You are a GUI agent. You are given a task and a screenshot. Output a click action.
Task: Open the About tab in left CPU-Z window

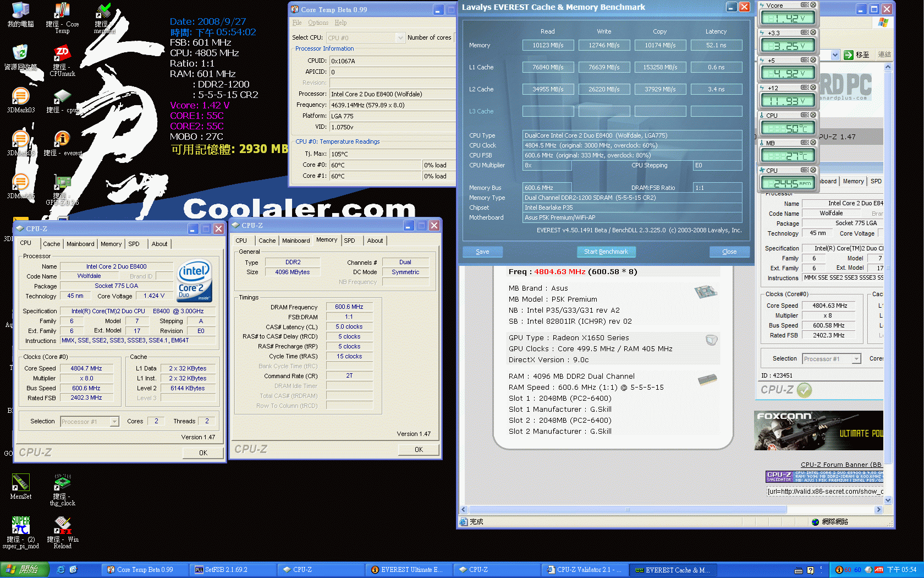[159, 244]
